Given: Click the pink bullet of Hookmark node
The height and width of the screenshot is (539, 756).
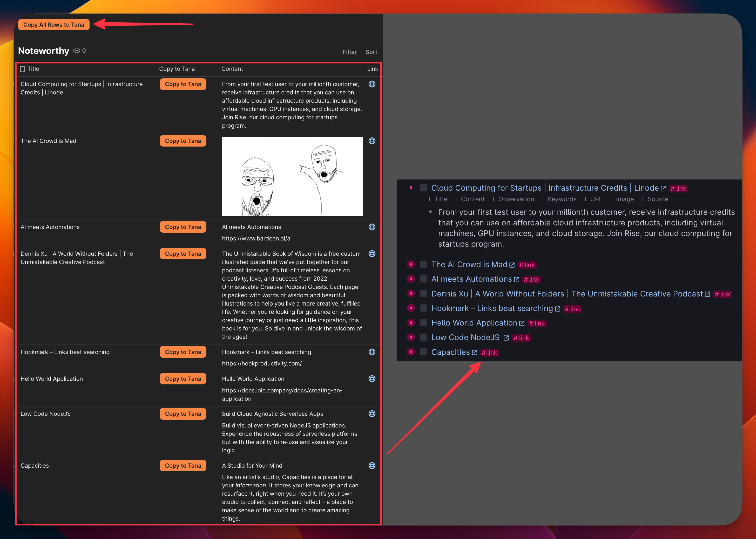Looking at the screenshot, I should [411, 308].
